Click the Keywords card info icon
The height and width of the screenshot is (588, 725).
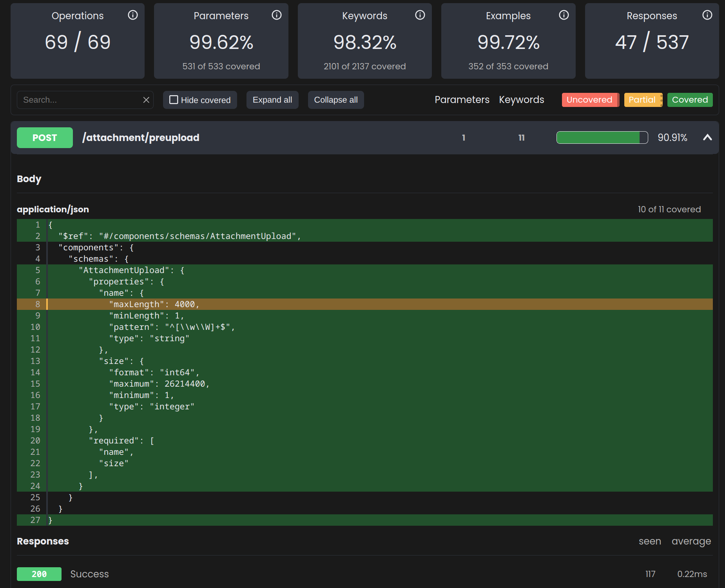[420, 15]
